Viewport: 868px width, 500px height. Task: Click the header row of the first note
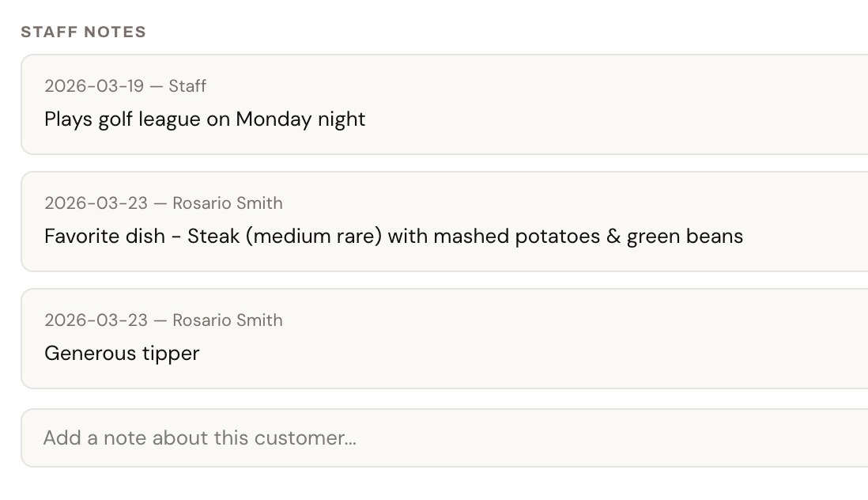coord(125,85)
